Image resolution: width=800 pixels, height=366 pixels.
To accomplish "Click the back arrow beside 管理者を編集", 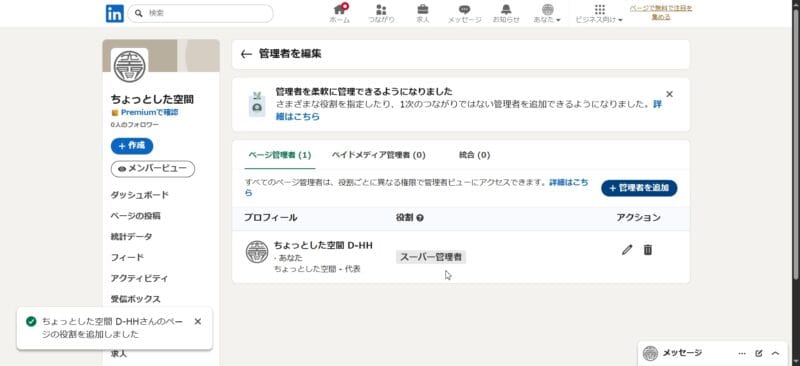I will 246,54.
